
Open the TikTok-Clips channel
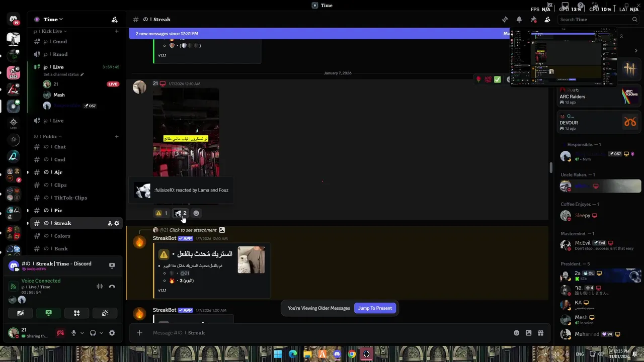[75, 198]
